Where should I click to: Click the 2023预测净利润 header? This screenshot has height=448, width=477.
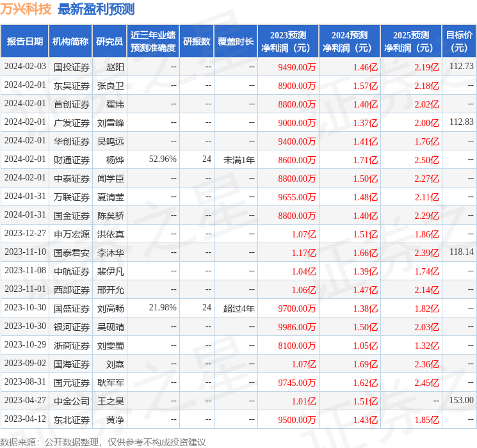(288, 42)
